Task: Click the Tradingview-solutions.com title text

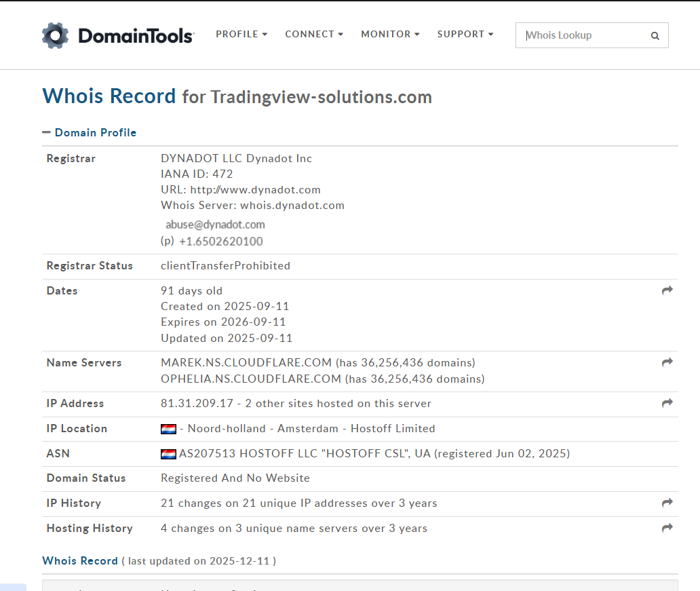Action: point(322,97)
